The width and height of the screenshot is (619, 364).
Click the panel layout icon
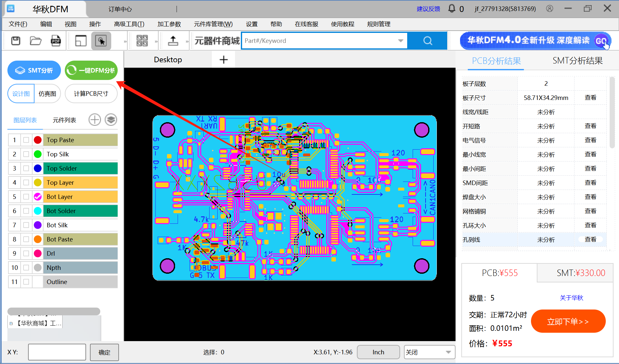tap(81, 41)
